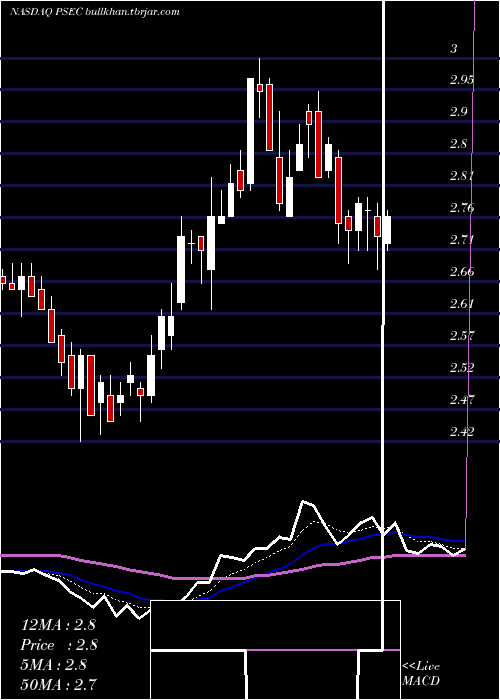Image resolution: width=500 pixels, height=700 pixels.
Task: Click the 12MA : 2.8 readout
Action: [58, 625]
